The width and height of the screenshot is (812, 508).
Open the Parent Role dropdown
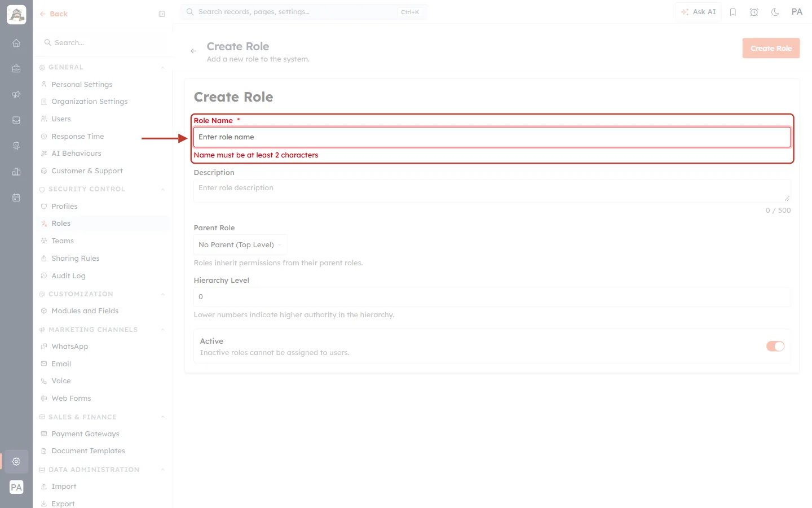[x=240, y=244]
